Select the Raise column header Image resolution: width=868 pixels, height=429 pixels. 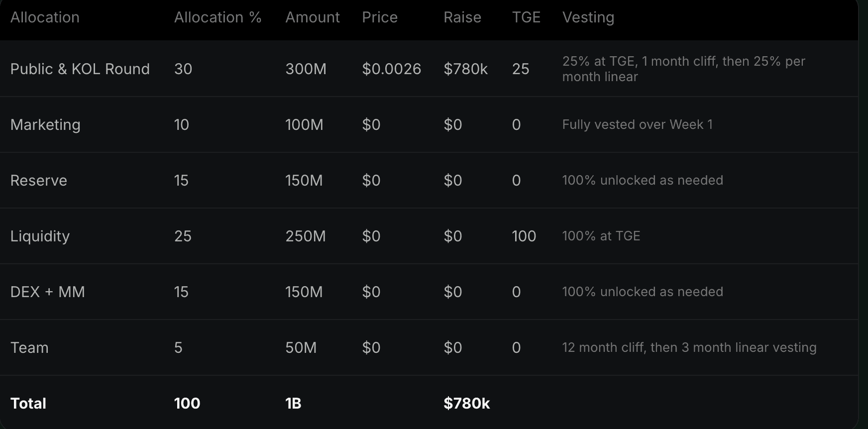tap(462, 17)
